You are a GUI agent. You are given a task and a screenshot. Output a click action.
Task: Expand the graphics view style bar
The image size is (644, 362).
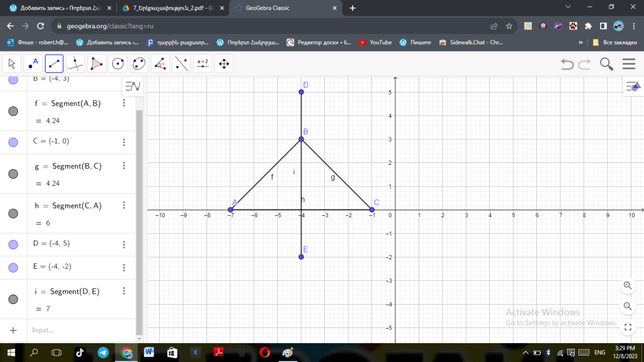point(631,88)
